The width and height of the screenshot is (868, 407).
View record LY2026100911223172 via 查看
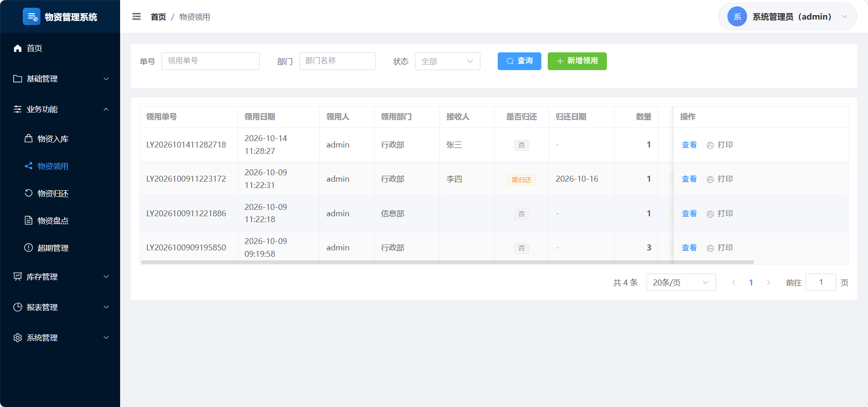tap(689, 179)
